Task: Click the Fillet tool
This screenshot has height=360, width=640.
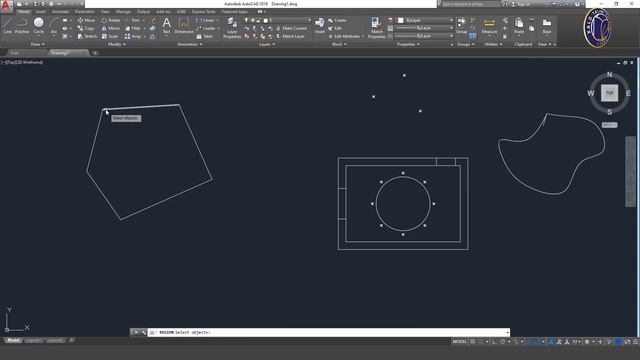Action: tap(133, 28)
